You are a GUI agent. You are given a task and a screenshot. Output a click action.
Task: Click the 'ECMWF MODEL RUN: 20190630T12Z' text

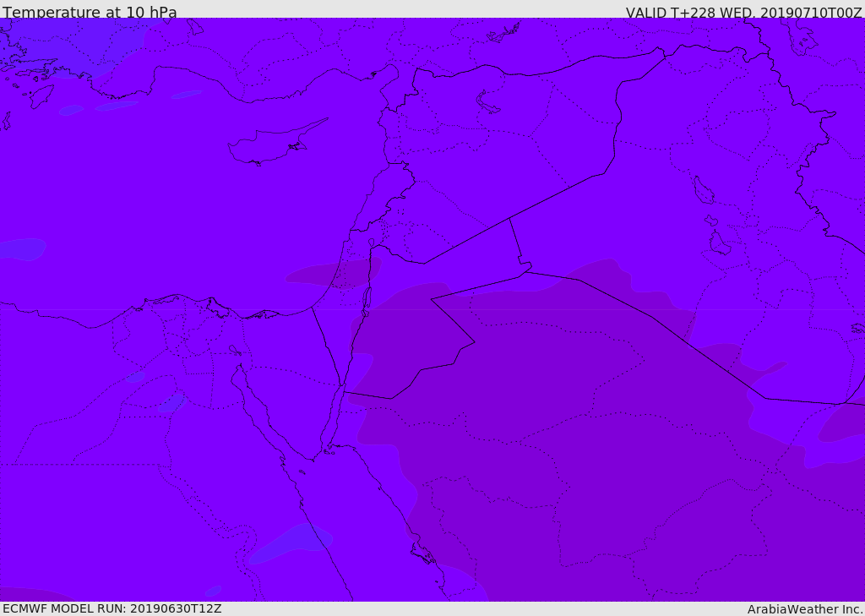tap(112, 608)
